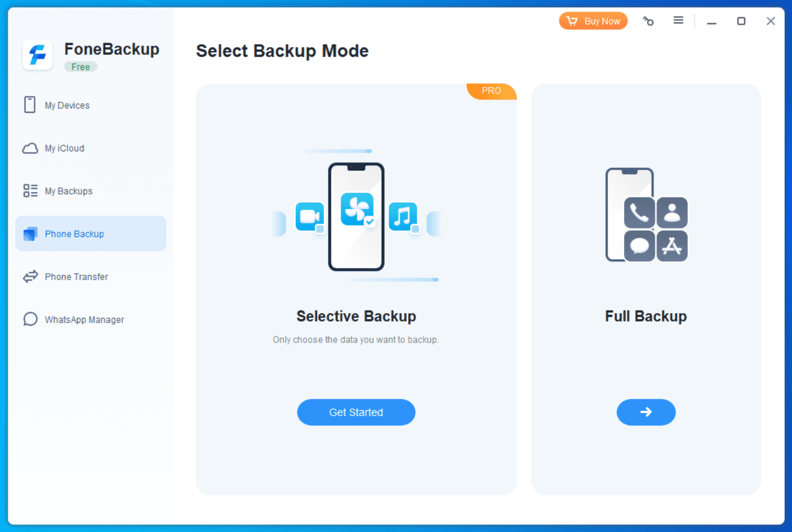Click the Full Backup phone illustration

click(x=646, y=215)
